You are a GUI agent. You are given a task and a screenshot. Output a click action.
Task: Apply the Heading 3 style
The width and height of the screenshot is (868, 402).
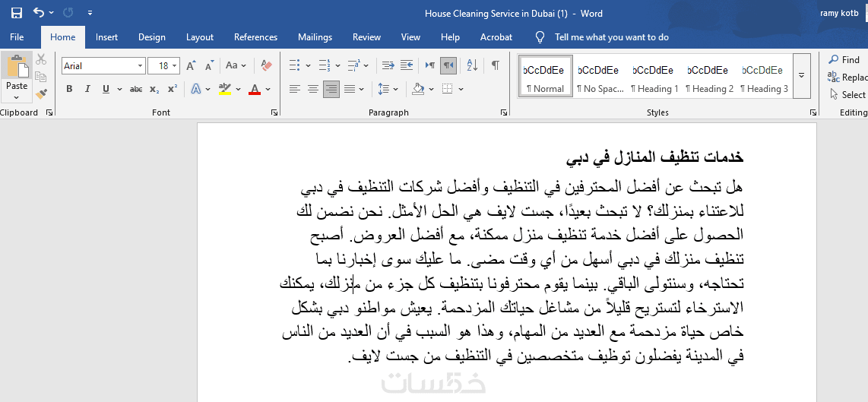pos(765,77)
